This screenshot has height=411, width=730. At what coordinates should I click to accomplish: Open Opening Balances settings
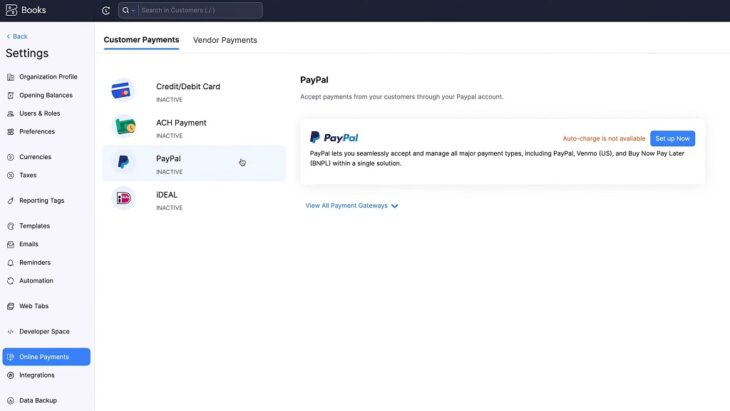pos(46,95)
